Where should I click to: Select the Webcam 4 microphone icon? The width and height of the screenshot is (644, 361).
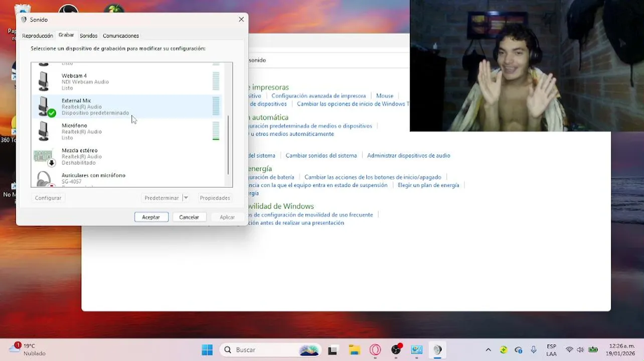coord(44,81)
